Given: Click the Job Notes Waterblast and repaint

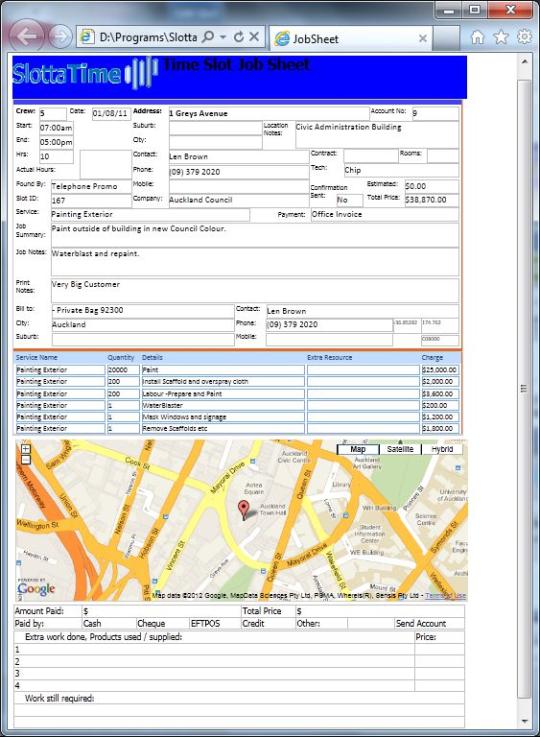Looking at the screenshot, I should 255,262.
